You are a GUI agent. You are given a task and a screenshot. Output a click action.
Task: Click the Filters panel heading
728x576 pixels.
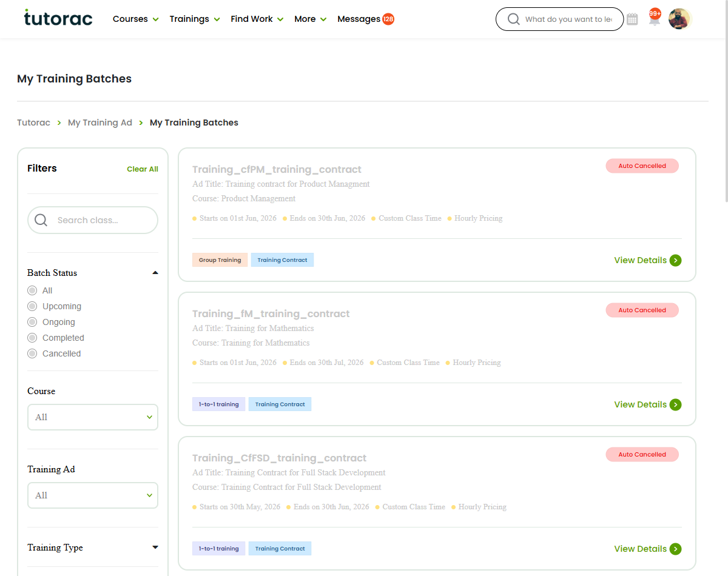[x=42, y=169]
